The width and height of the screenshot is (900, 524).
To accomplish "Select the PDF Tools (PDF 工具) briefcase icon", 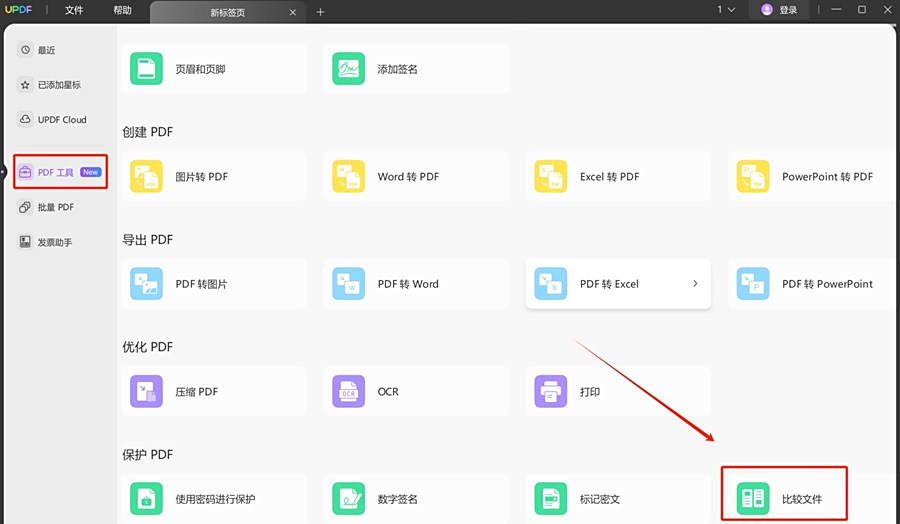I will point(25,172).
